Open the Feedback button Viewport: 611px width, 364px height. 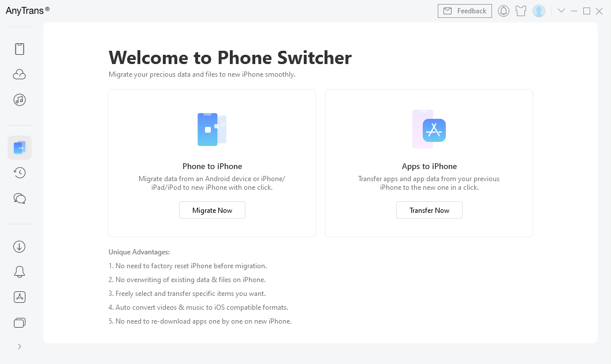(465, 11)
